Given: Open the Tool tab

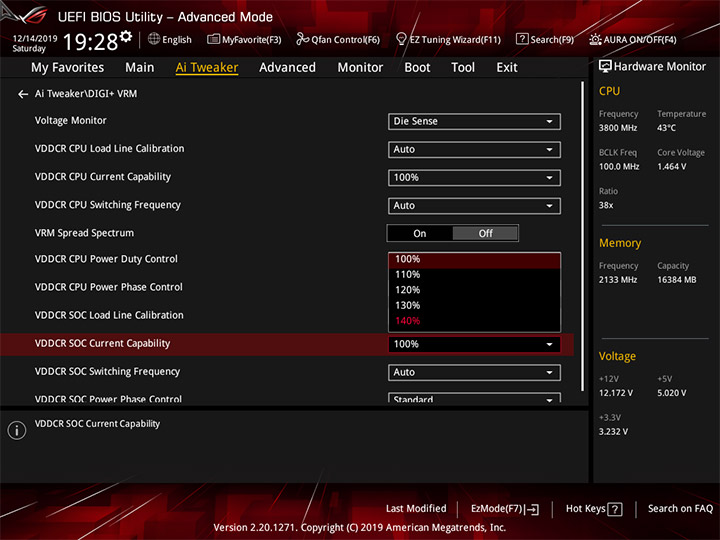Looking at the screenshot, I should coord(463,68).
